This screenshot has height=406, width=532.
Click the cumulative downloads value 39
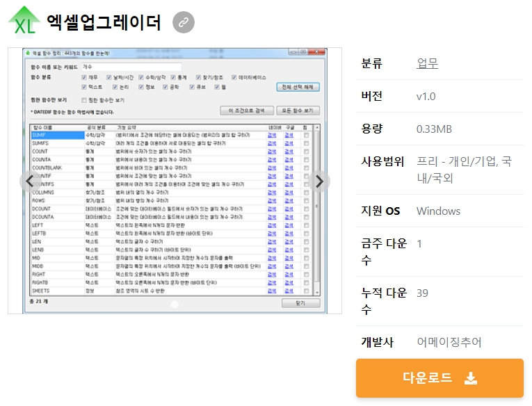[422, 293]
